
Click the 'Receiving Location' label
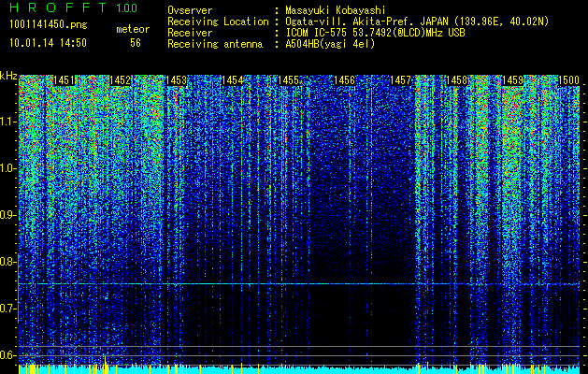[x=218, y=22]
